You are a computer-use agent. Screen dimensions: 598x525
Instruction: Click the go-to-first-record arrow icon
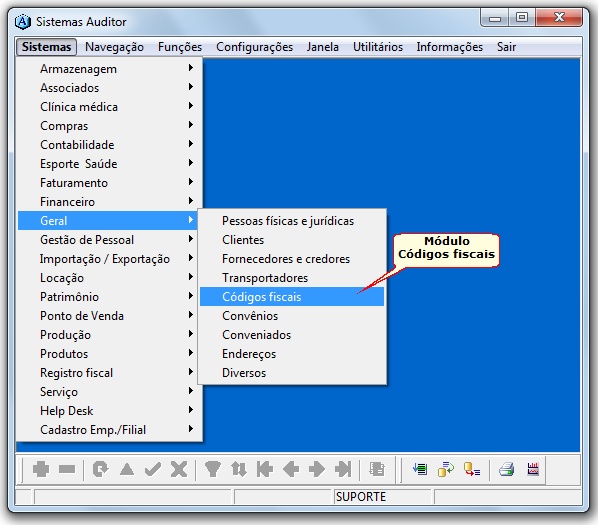tap(265, 469)
